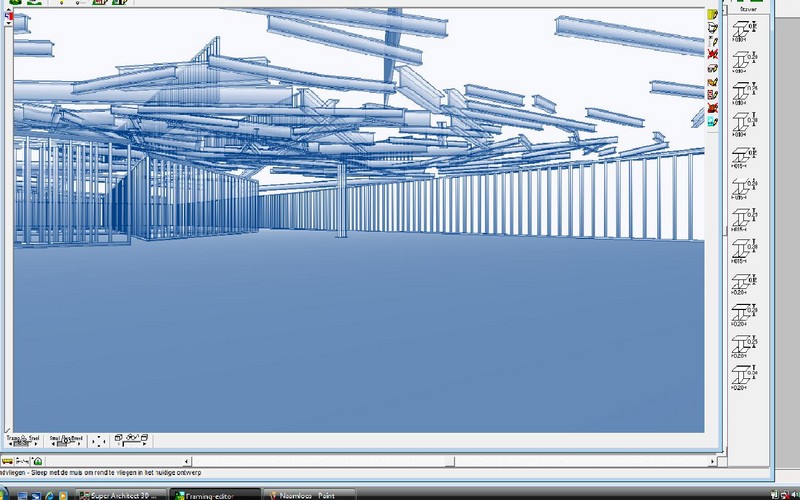The width and height of the screenshot is (800, 500).
Task: Open the cup-shaped icon below the yellow note
Action: click(713, 28)
